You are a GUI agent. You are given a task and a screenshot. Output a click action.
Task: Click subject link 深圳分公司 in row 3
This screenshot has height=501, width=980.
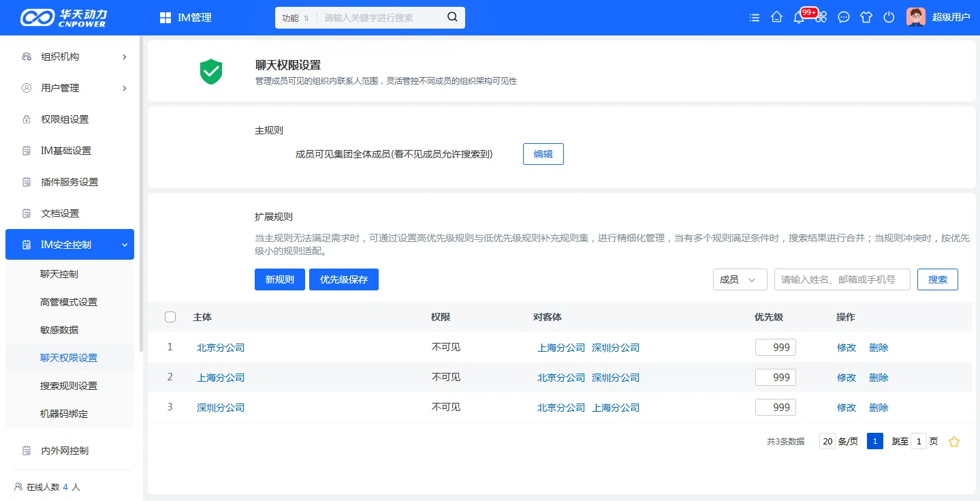coord(221,408)
